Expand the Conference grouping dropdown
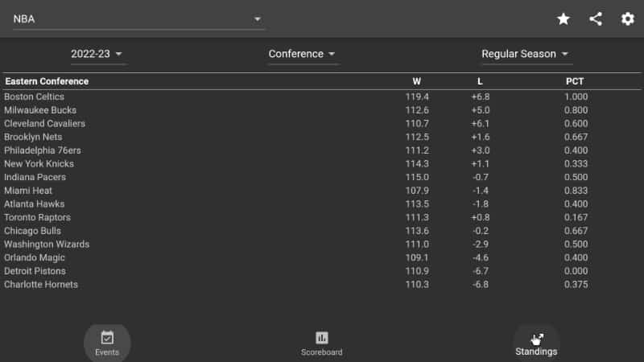 pos(302,54)
